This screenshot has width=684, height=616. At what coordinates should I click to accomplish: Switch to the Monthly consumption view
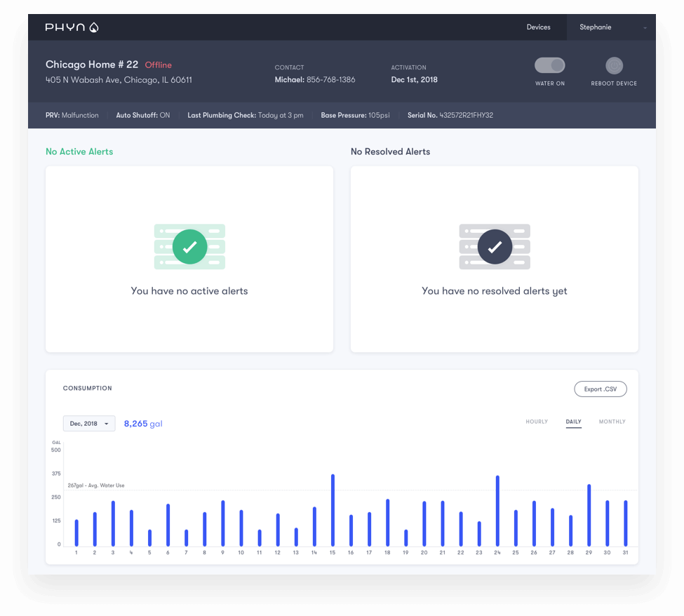(x=612, y=422)
